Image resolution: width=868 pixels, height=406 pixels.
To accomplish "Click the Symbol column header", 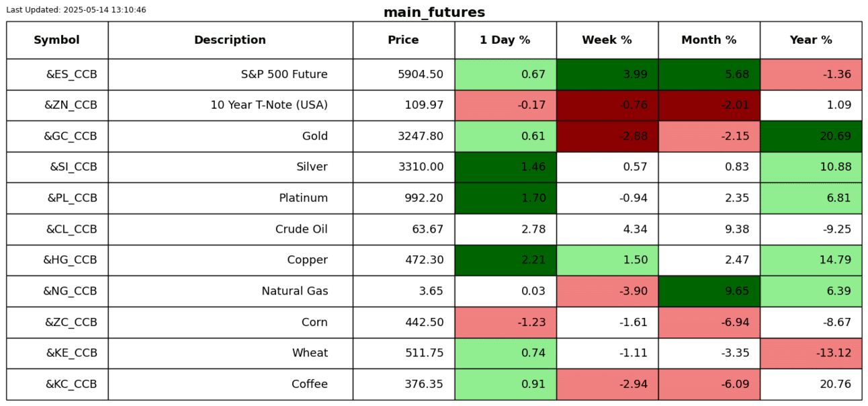I will click(57, 40).
